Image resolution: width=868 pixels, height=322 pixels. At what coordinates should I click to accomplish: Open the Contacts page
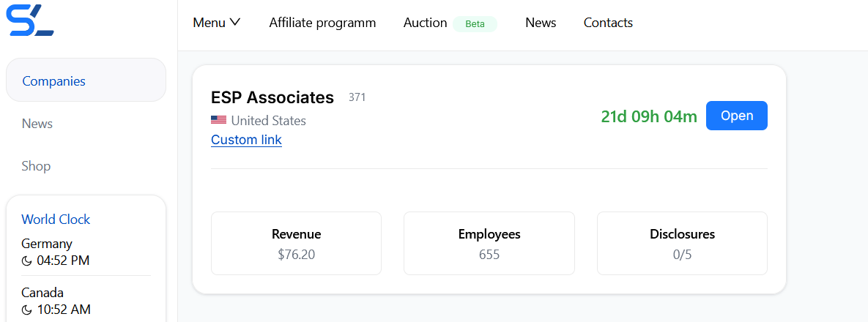click(x=608, y=23)
